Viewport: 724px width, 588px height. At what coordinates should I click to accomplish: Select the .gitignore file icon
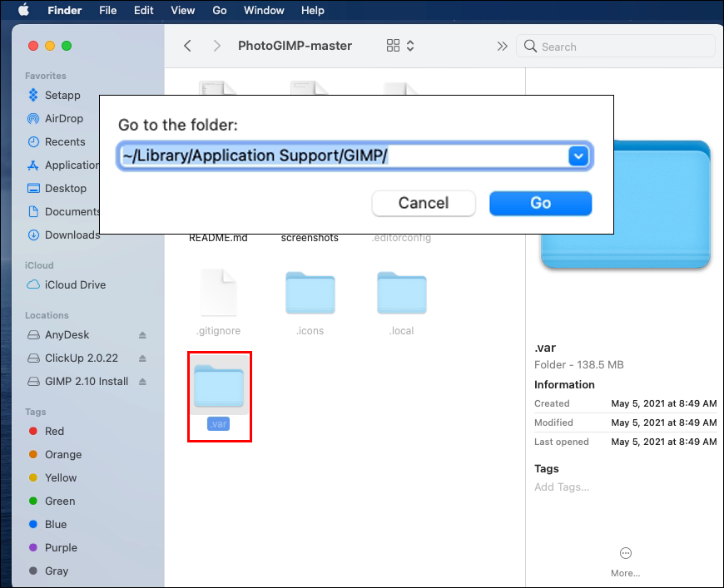218,293
